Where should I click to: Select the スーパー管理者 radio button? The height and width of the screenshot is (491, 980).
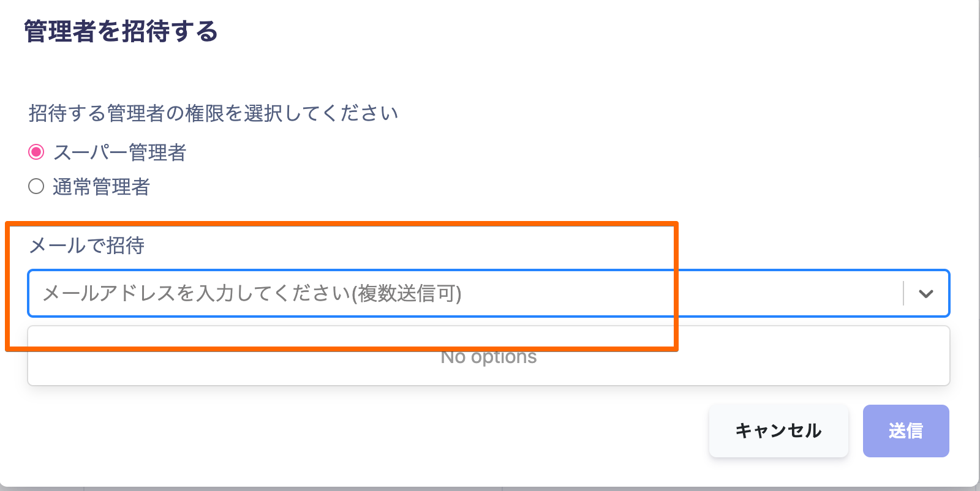coord(36,152)
